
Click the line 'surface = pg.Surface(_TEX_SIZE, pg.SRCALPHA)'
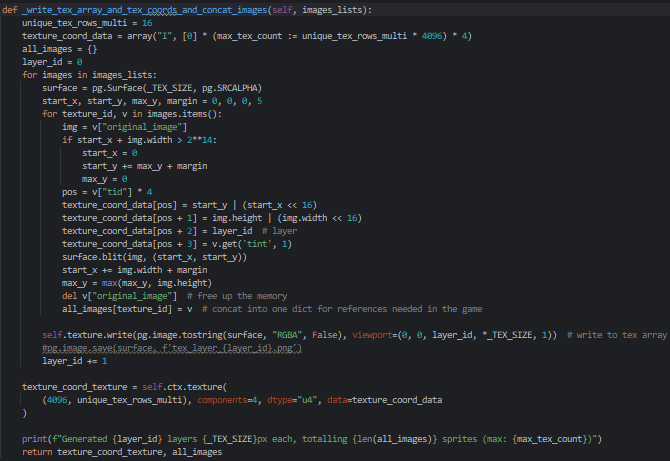[152, 88]
